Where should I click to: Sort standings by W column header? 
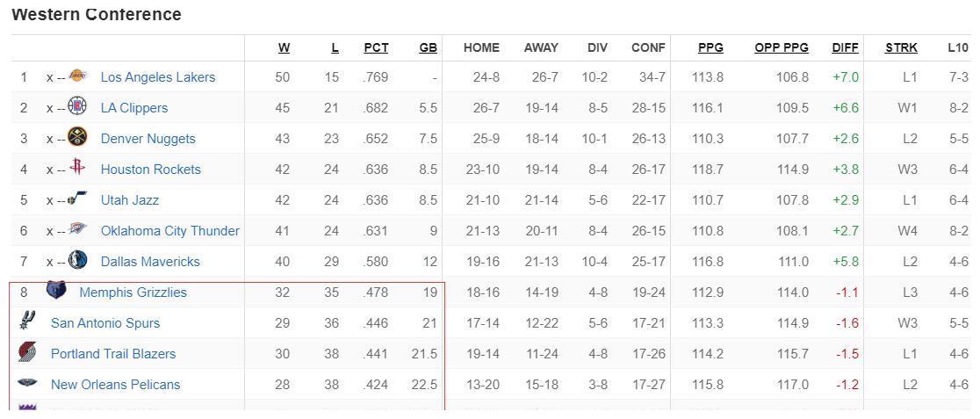click(284, 47)
